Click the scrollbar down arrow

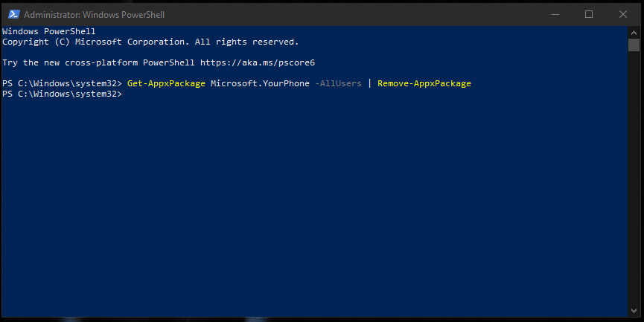[x=634, y=312]
